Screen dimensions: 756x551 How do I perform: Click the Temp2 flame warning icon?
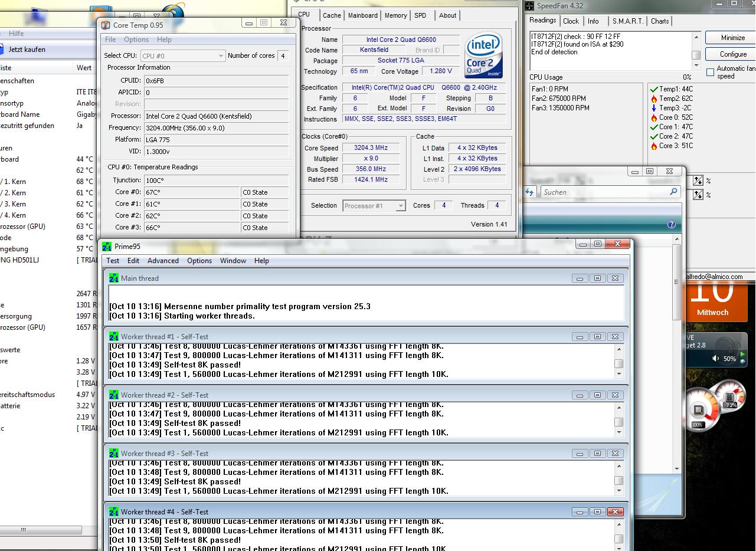654,99
